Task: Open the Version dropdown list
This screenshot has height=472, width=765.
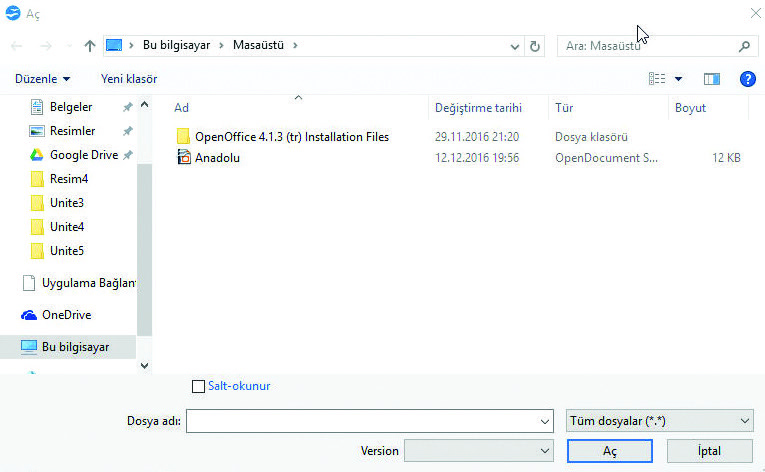Action: click(544, 451)
